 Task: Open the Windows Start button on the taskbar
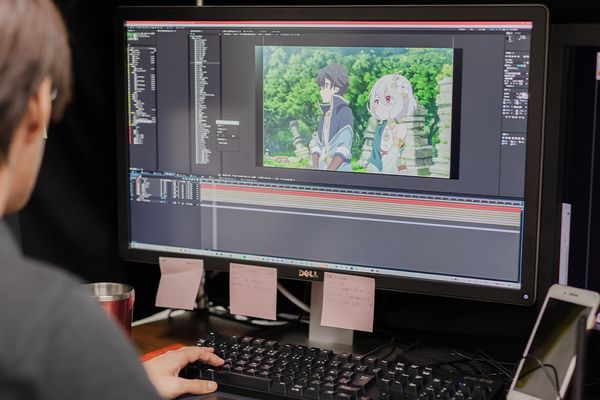(x=135, y=246)
